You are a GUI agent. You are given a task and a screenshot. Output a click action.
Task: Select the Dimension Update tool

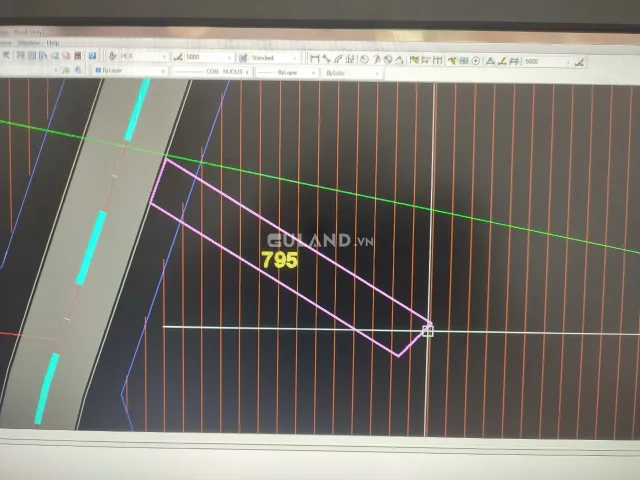(x=514, y=61)
